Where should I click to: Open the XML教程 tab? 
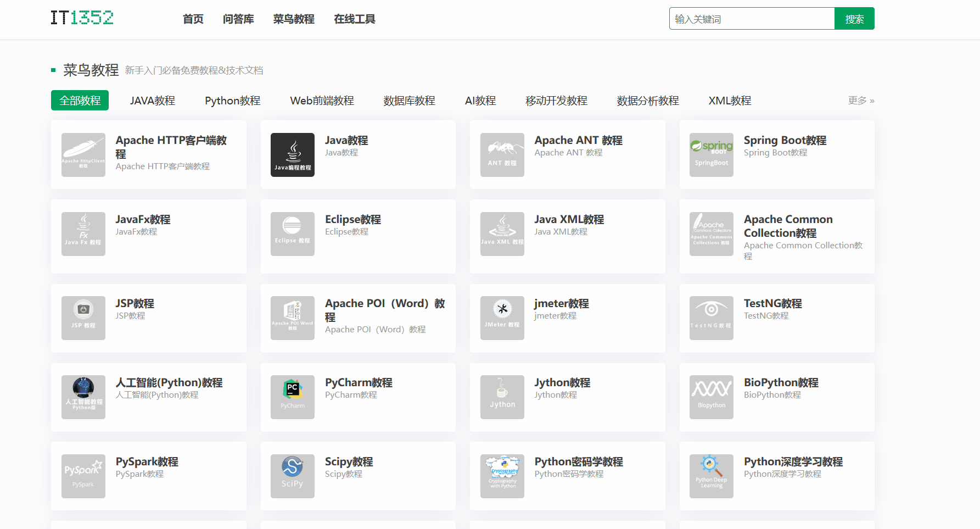pos(730,101)
